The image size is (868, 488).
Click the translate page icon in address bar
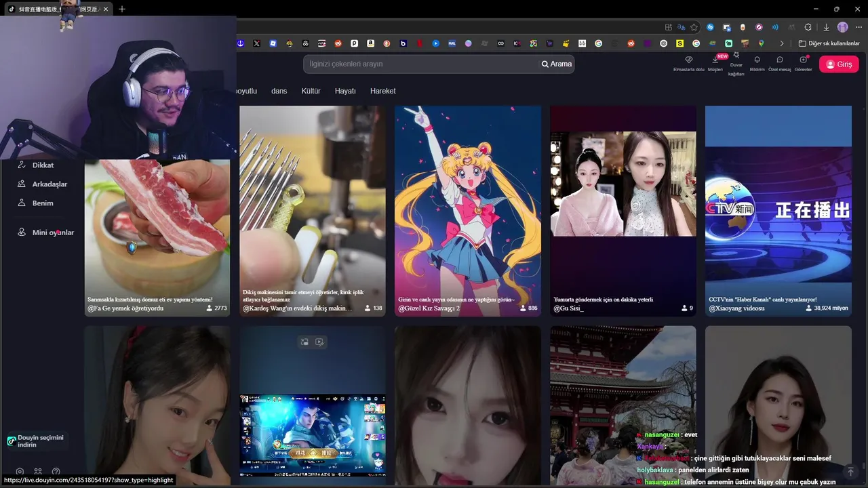681,27
